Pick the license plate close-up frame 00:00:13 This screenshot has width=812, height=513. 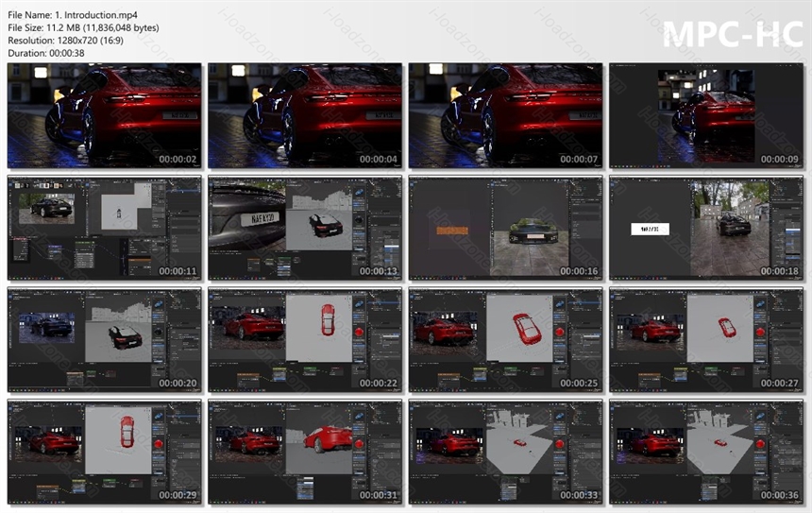(x=305, y=228)
